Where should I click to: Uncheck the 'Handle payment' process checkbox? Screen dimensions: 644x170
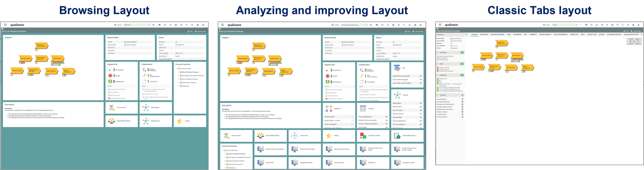coord(462,99)
